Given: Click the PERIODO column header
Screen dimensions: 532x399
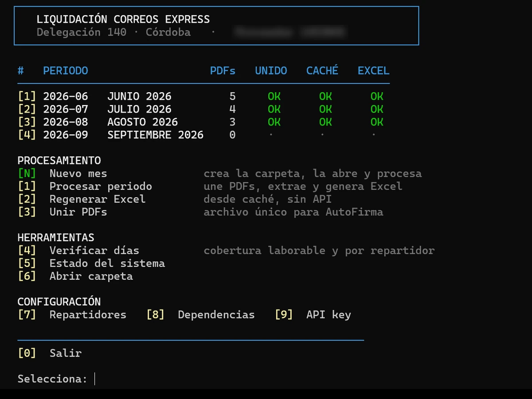Looking at the screenshot, I should tap(66, 70).
